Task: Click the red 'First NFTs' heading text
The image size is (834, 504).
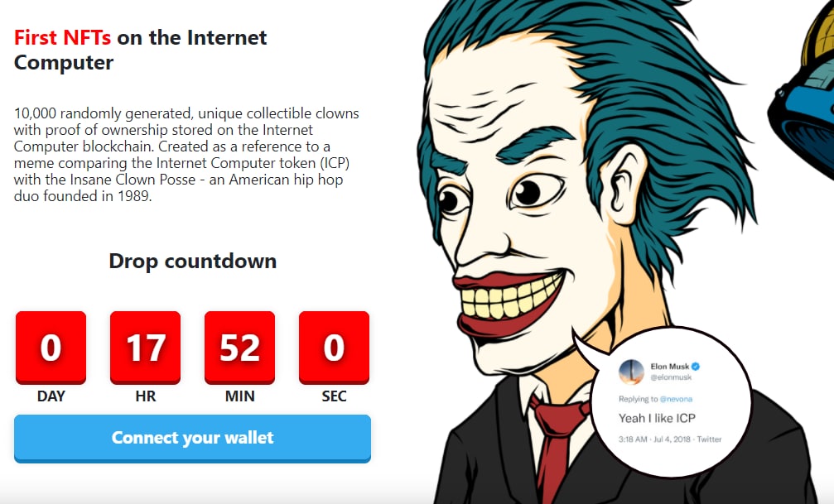Action: pyautogui.click(x=62, y=38)
